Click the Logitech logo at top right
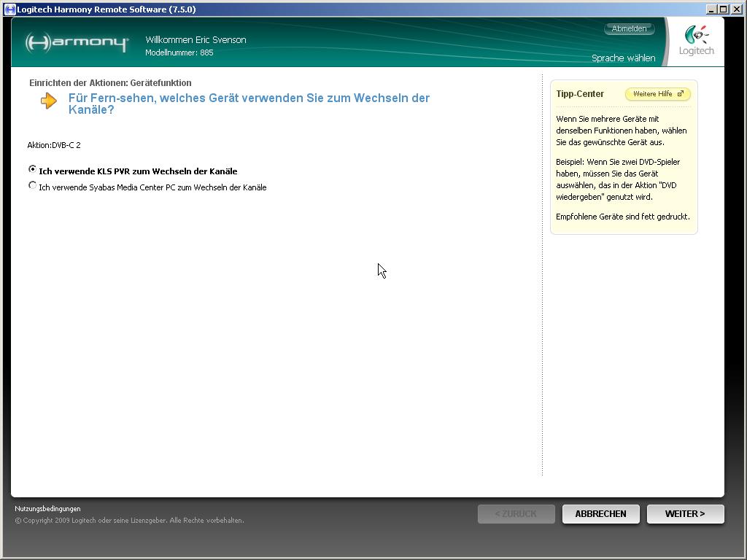This screenshot has width=747, height=560. (x=697, y=41)
